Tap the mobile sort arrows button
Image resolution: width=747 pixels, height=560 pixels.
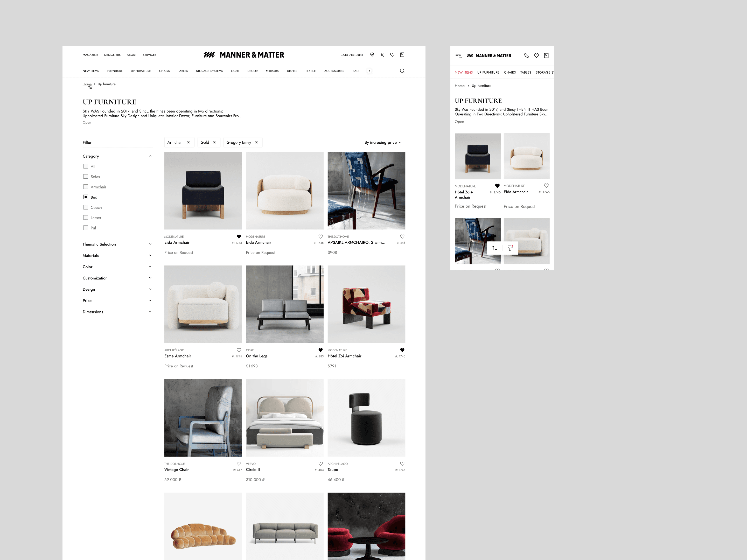(x=494, y=248)
